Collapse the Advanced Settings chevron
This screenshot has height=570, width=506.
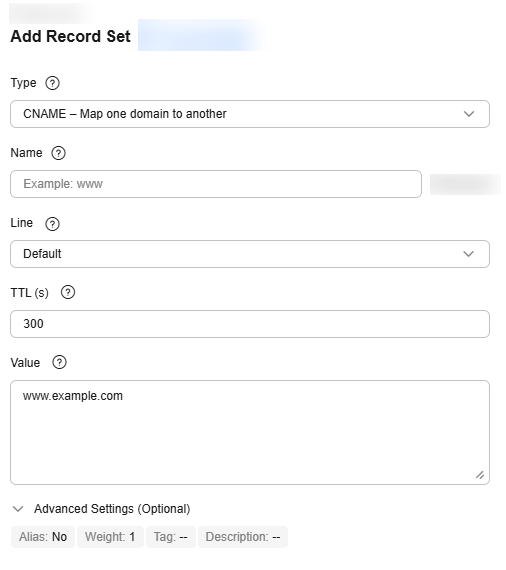pyautogui.click(x=18, y=509)
